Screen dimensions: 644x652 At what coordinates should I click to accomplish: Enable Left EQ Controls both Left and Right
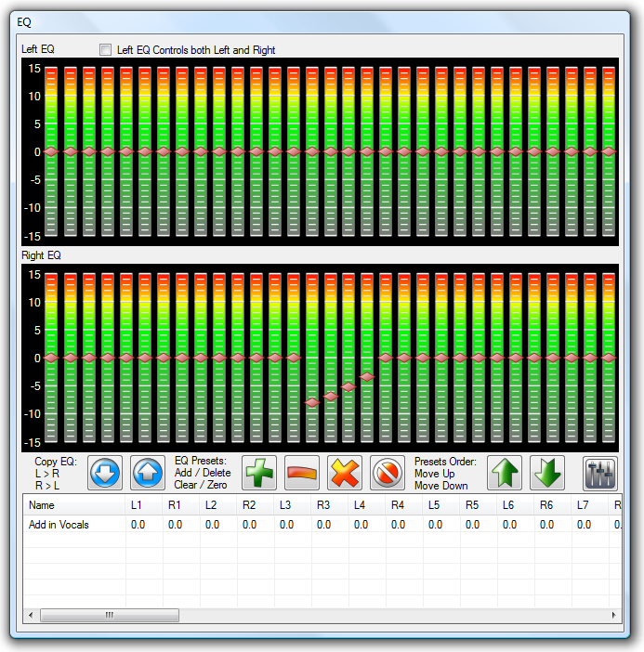tap(106, 50)
